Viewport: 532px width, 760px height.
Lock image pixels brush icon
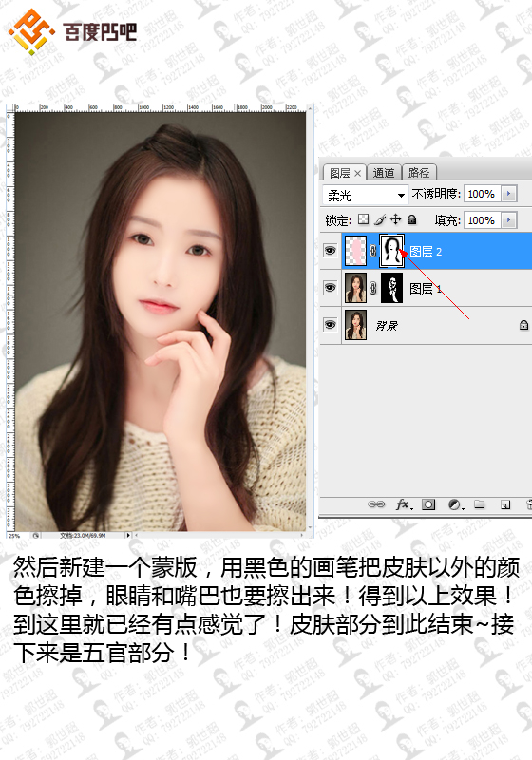(380, 220)
